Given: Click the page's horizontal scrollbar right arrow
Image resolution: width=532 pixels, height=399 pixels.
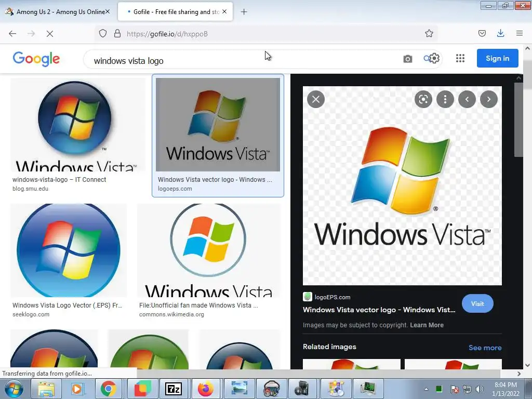Looking at the screenshot, I should [519, 374].
